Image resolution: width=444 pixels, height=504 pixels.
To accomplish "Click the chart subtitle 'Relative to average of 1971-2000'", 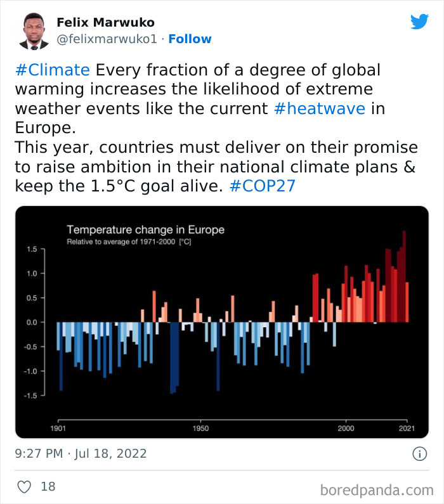I will point(129,242).
